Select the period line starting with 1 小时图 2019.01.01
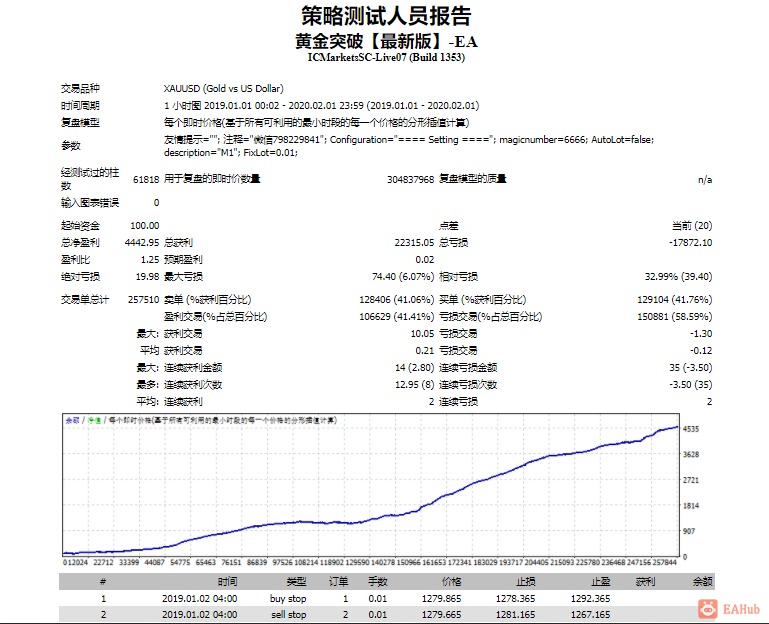 tap(321, 105)
